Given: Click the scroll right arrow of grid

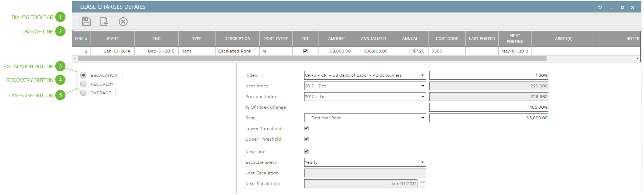Looking at the screenshot, I should point(637,58).
